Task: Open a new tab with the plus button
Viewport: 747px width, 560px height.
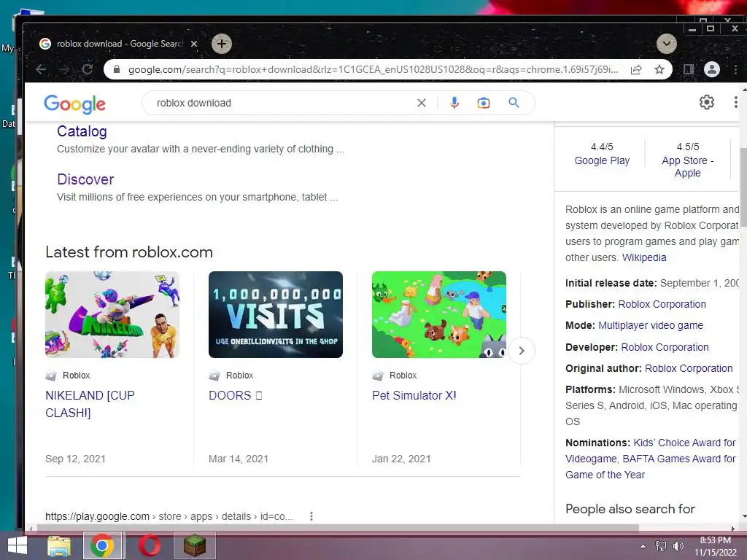Action: (222, 44)
